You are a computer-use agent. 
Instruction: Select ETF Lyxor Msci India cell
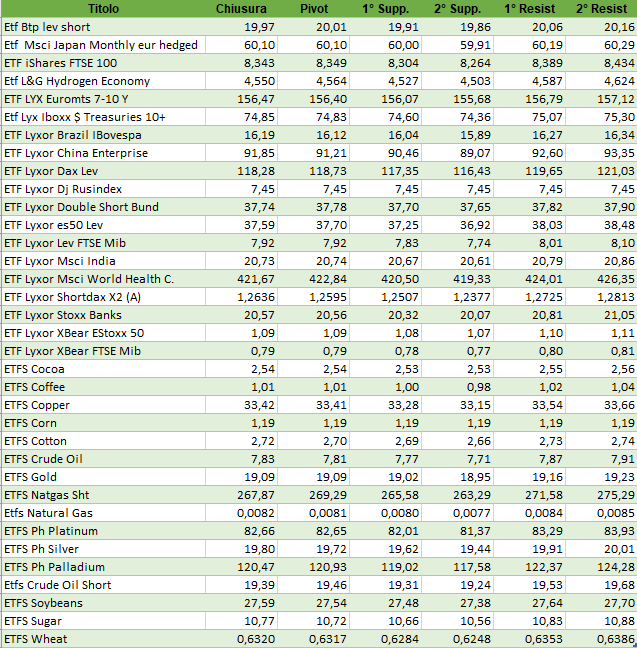[103, 261]
